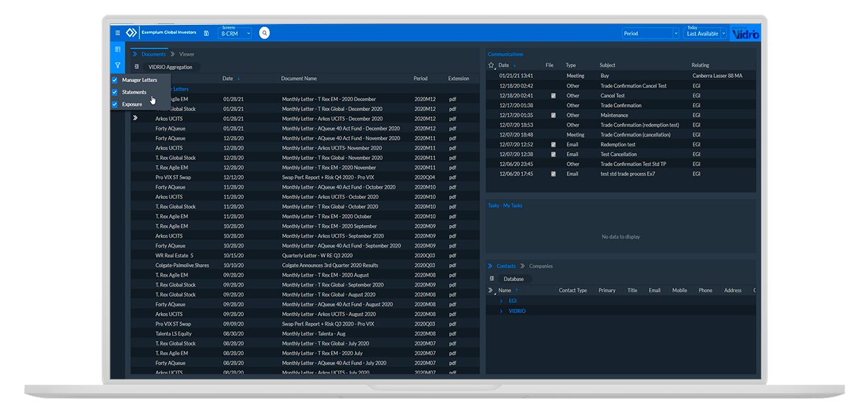
Task: Sort Communications by Relating column
Action: coord(700,65)
